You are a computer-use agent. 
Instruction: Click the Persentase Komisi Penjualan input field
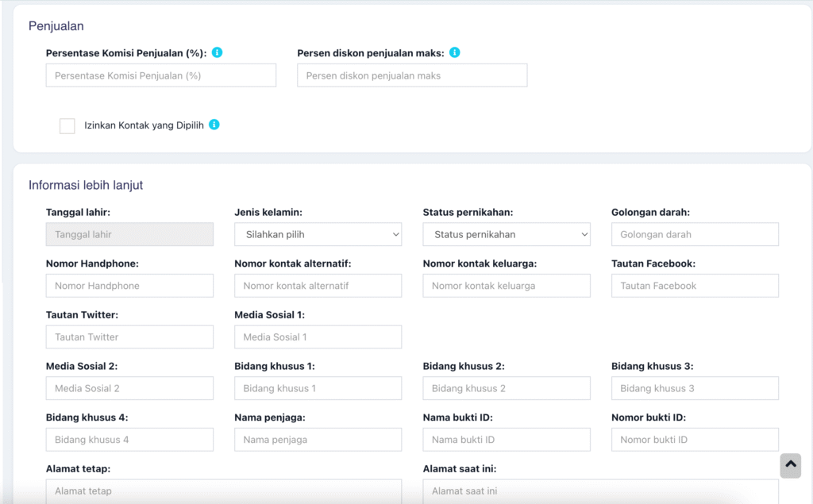(161, 75)
